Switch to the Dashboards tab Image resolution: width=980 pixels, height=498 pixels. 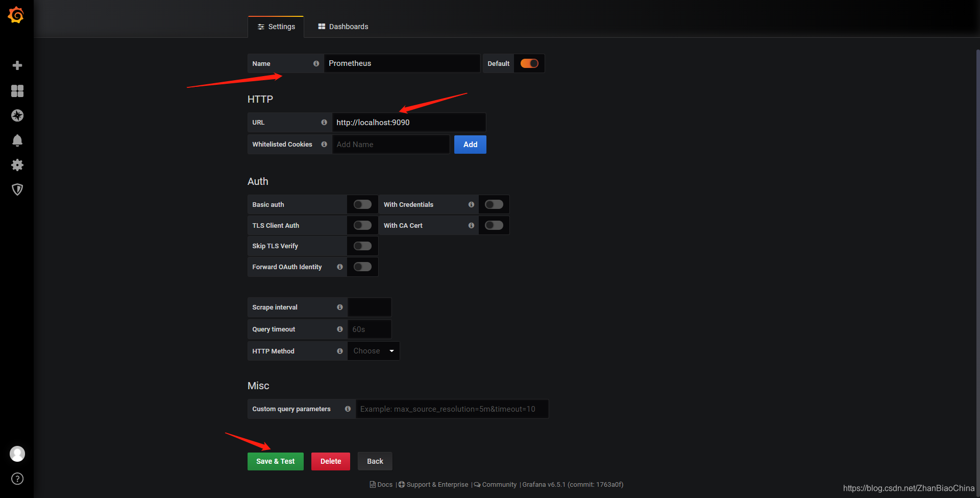pyautogui.click(x=343, y=27)
